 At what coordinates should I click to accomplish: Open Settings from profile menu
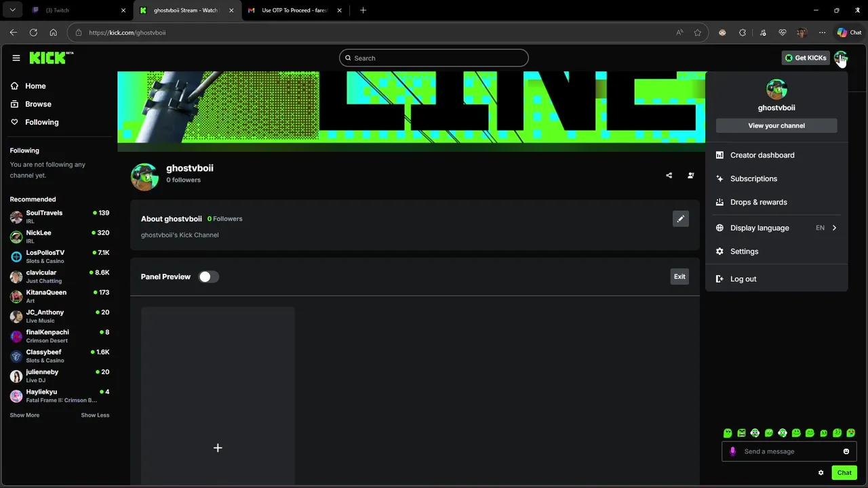coord(776,251)
